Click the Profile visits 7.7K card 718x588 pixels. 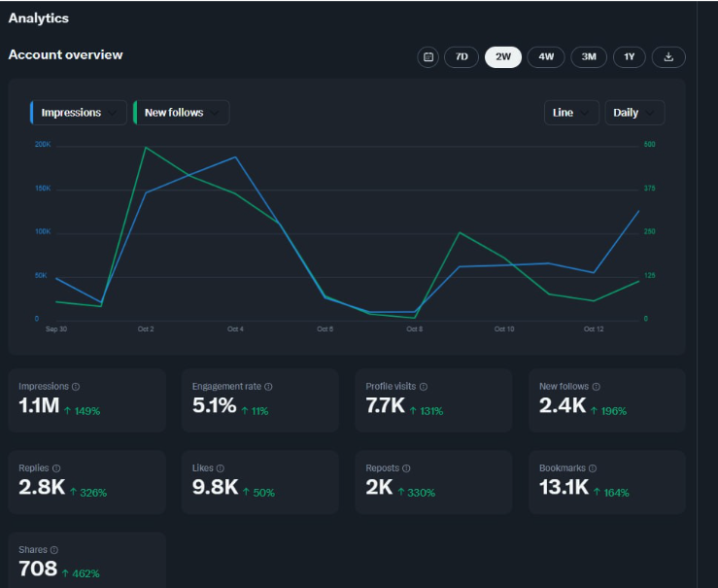click(x=433, y=400)
